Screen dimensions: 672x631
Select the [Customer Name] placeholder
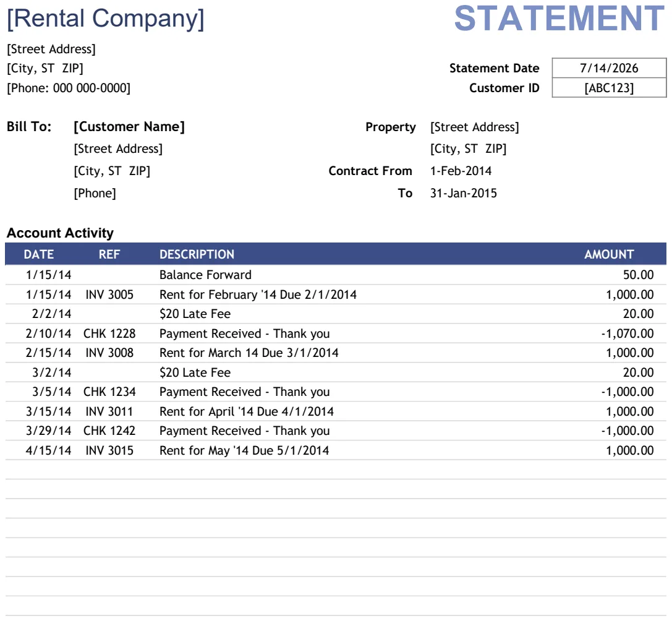[129, 127]
